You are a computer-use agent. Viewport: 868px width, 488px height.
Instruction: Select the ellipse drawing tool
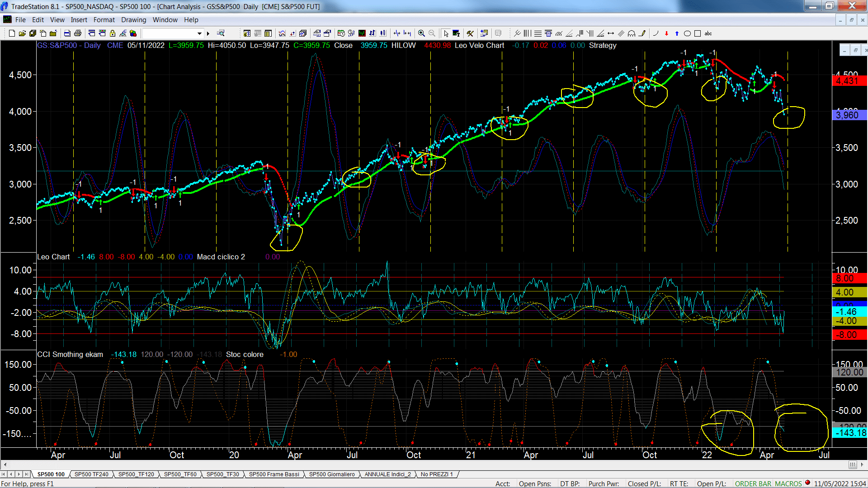tap(687, 33)
